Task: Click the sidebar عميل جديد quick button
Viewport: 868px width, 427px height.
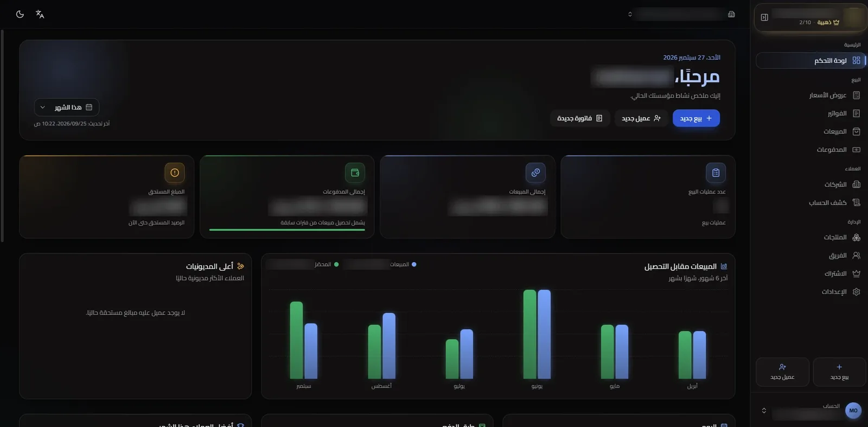Action: point(782,372)
